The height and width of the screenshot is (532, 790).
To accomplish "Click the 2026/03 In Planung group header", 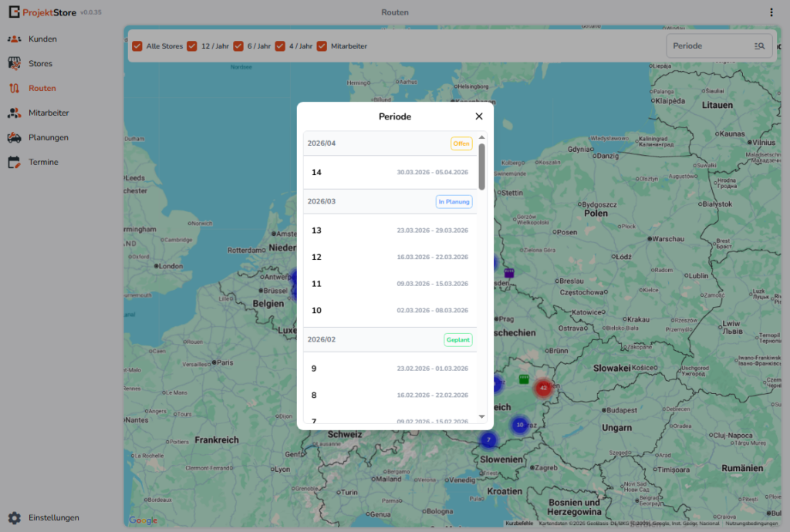I will click(x=390, y=201).
